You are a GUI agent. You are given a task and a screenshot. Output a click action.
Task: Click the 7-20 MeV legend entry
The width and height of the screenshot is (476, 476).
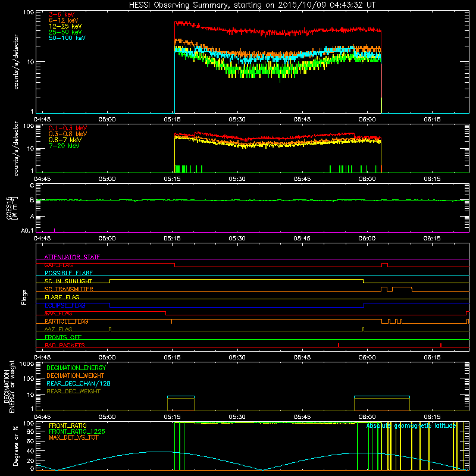pyautogui.click(x=64, y=146)
